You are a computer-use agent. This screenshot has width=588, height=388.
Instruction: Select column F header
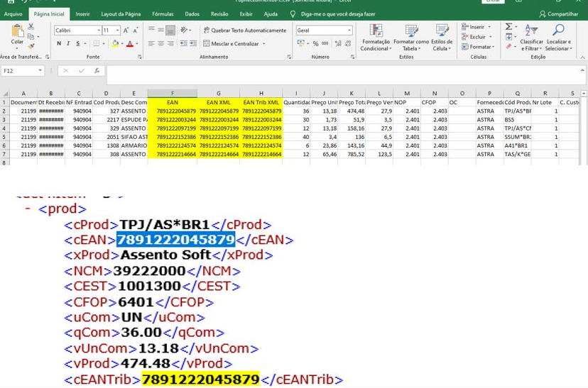pos(173,93)
